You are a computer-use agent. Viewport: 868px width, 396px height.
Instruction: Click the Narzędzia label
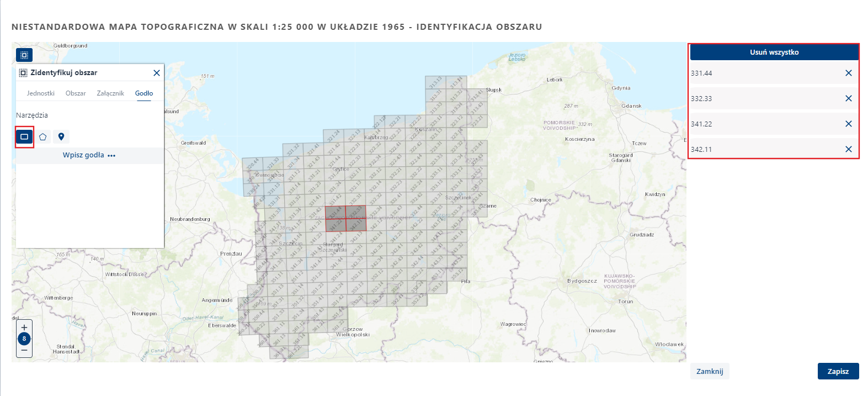[32, 115]
